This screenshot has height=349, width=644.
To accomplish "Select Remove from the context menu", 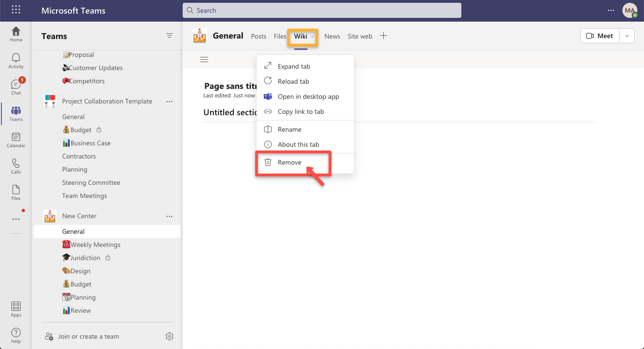I will (290, 162).
